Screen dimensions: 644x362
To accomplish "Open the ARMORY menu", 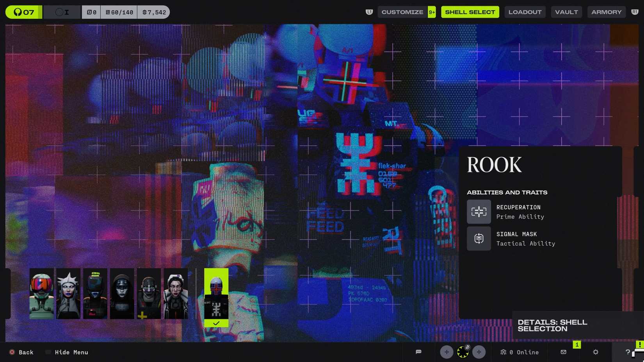I will tap(606, 12).
